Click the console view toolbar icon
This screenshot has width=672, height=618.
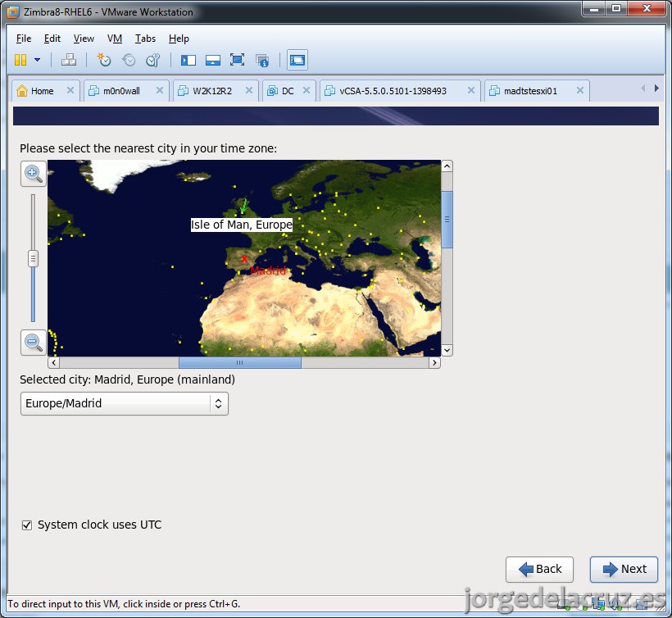[x=297, y=60]
